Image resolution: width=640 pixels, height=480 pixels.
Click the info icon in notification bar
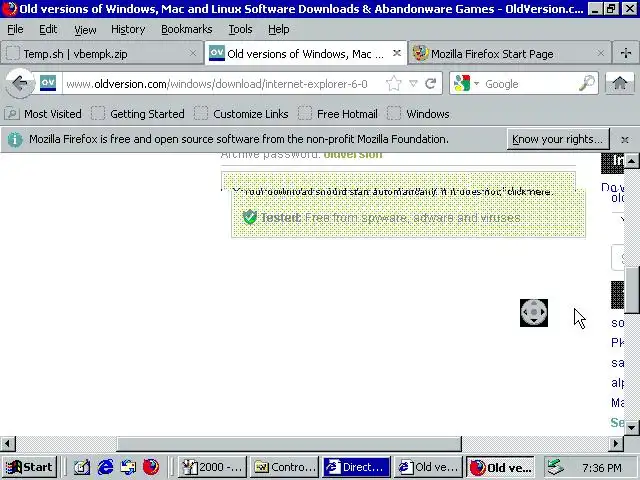pos(15,140)
